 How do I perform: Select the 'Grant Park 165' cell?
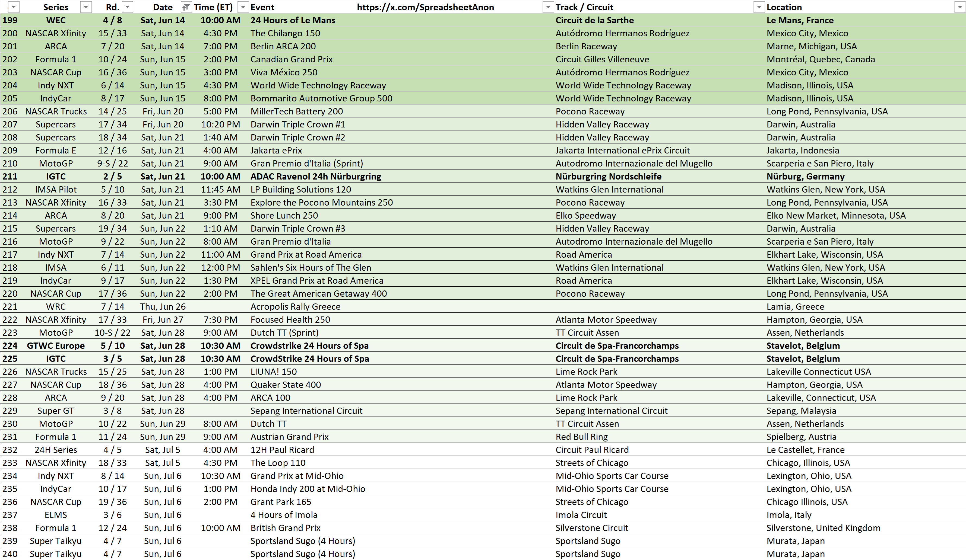(281, 502)
